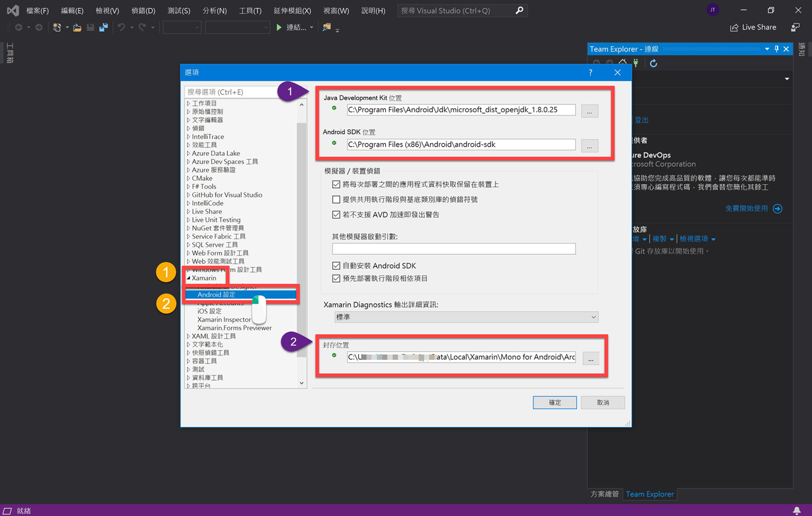Expand the CMake options node
This screenshot has height=516, width=812.
click(x=188, y=178)
